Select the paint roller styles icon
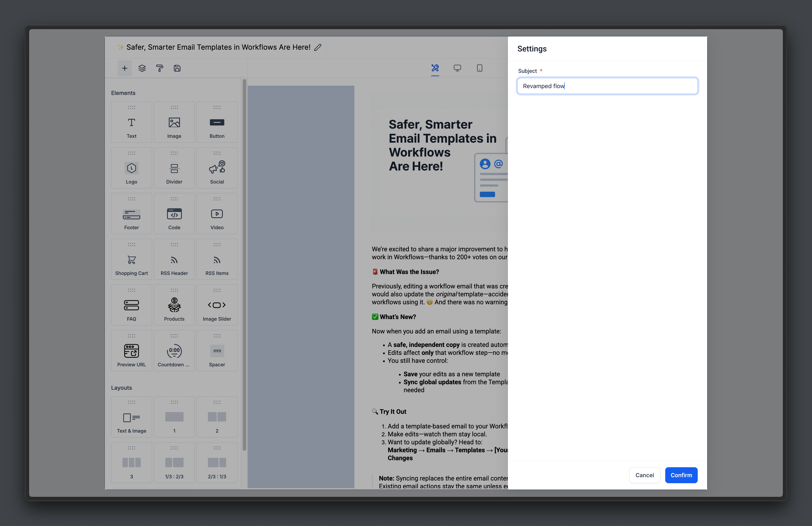Image resolution: width=812 pixels, height=526 pixels. pyautogui.click(x=159, y=68)
